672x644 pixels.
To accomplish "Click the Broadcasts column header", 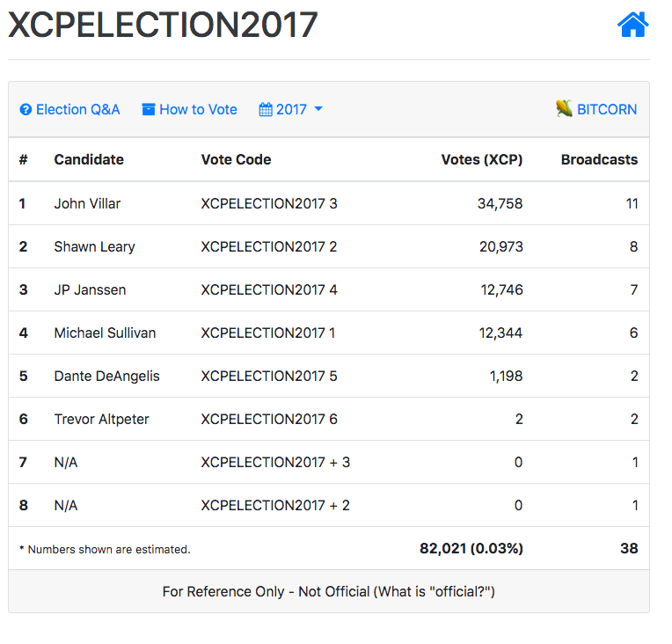I will click(599, 159).
